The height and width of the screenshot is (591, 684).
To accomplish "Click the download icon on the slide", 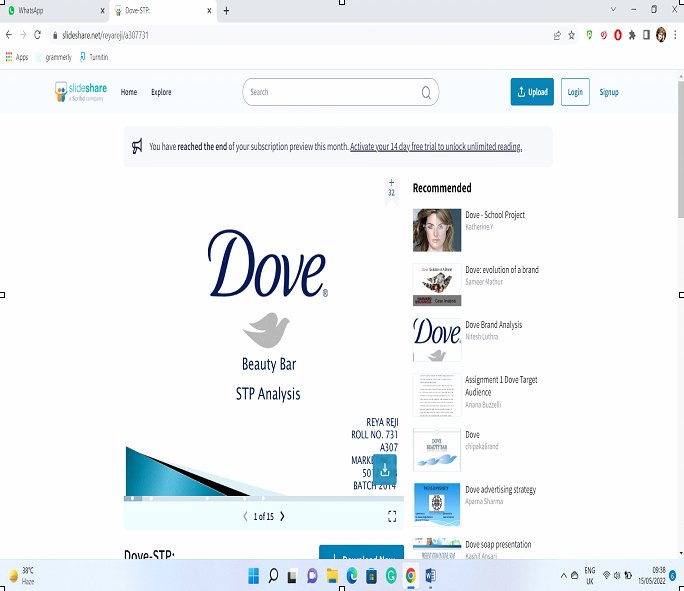I will tap(385, 470).
